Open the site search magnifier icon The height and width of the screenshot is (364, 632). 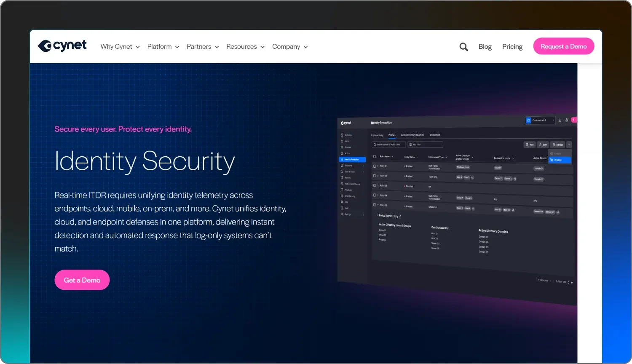pos(463,47)
